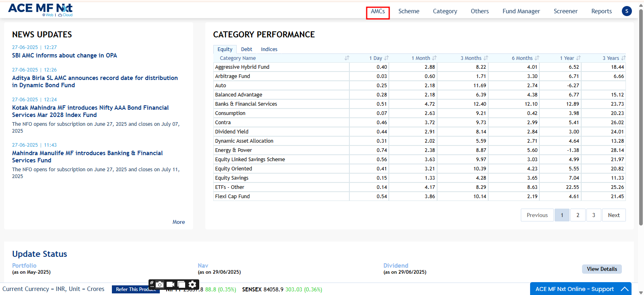This screenshot has height=295, width=644.
Task: Open the capture toolbar settings gear
Action: [192, 285]
